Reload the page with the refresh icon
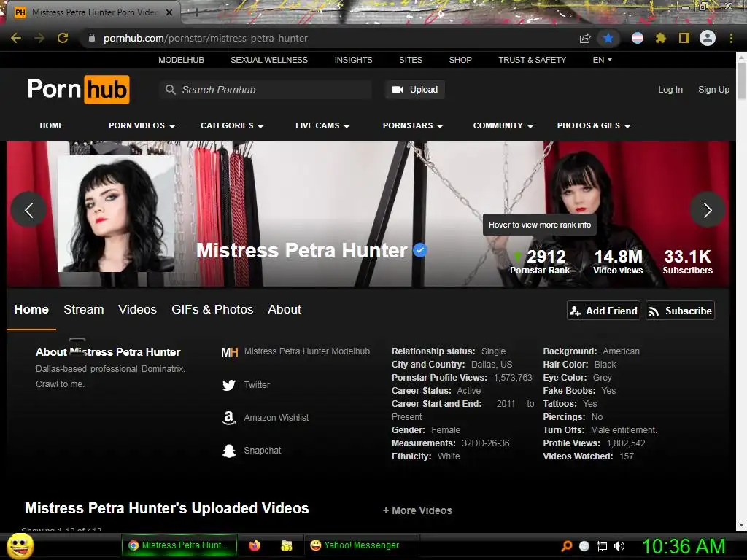The height and width of the screenshot is (560, 747). click(x=63, y=38)
